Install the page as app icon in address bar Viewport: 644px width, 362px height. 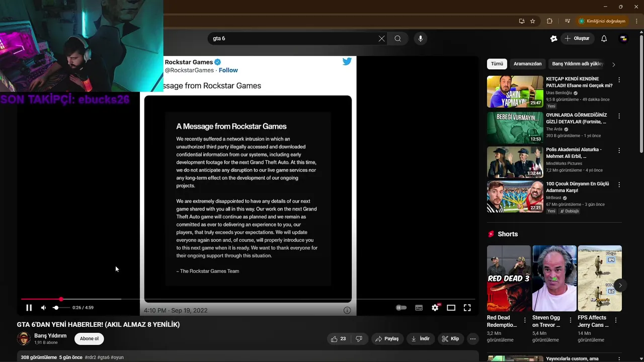(522, 21)
